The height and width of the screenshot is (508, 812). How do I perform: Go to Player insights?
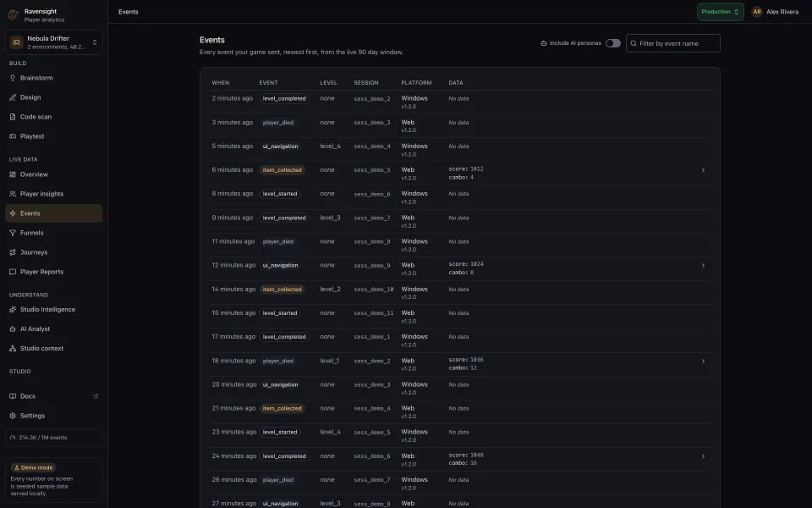tap(54, 194)
